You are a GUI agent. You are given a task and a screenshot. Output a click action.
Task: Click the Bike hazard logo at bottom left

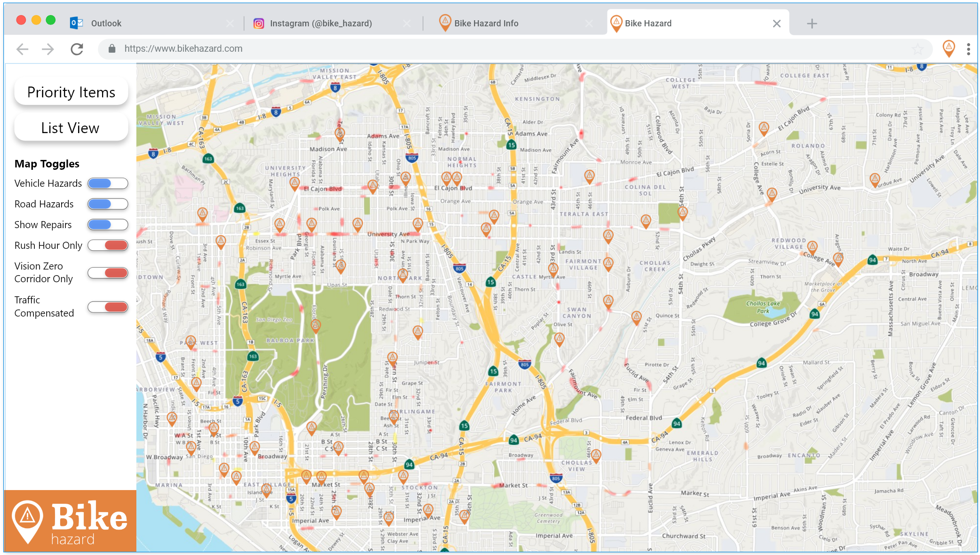tap(70, 521)
